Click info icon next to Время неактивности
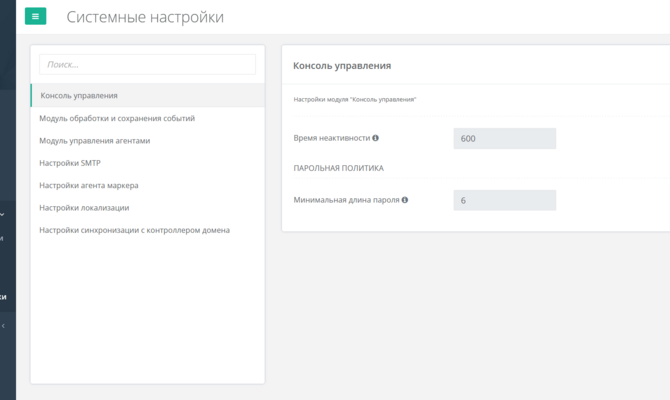The height and width of the screenshot is (400, 670). [376, 138]
